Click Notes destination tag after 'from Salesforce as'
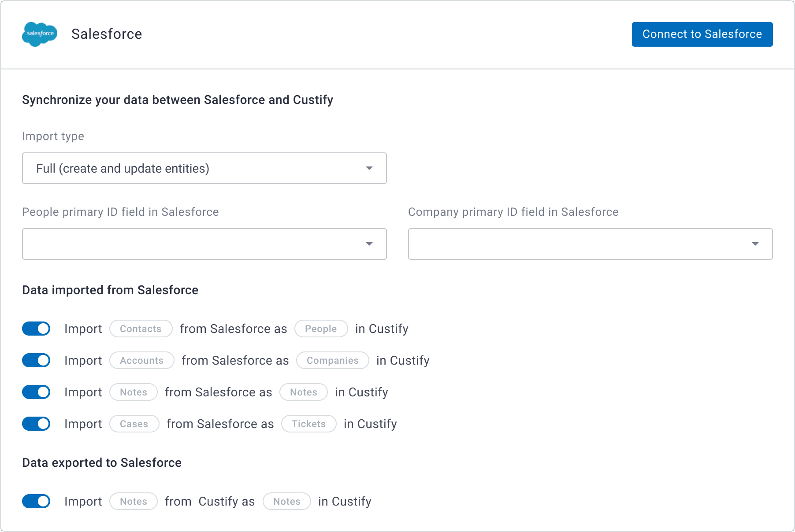 coord(303,392)
